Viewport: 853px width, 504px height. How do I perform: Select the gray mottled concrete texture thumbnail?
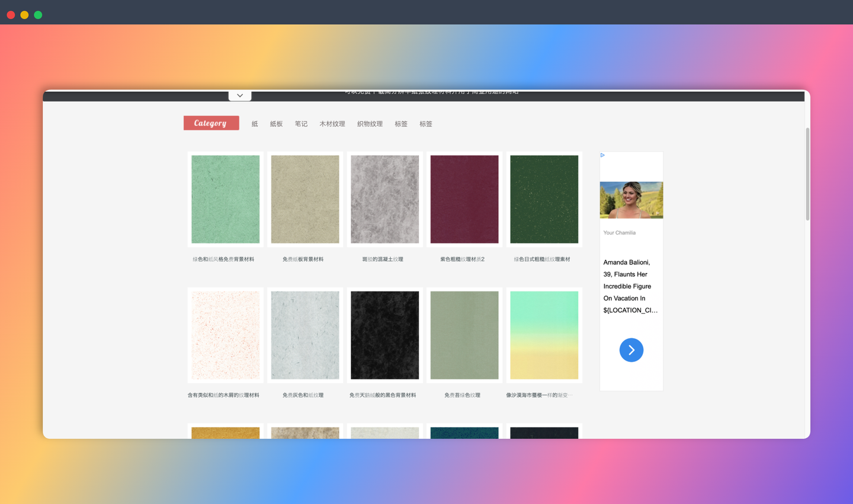coord(385,199)
